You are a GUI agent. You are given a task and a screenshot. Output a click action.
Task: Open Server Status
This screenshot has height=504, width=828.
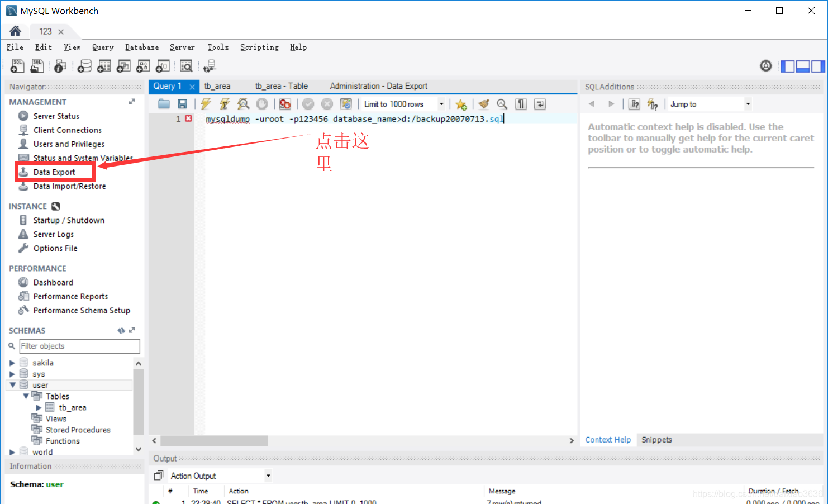(x=56, y=116)
